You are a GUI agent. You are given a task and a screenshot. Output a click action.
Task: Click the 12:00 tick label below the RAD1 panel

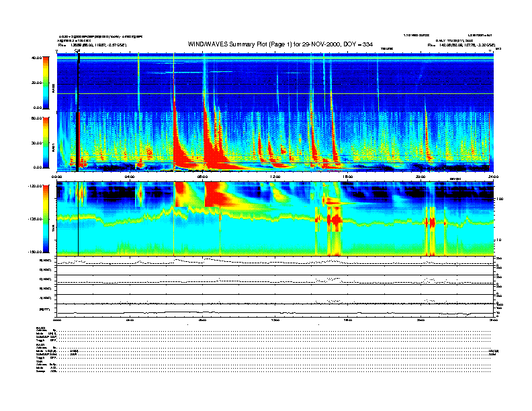point(275,177)
